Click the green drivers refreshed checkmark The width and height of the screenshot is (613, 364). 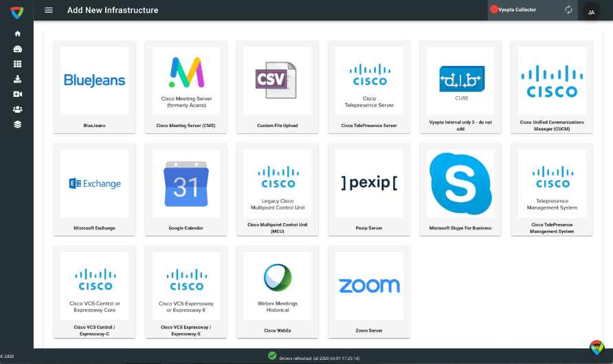[273, 355]
